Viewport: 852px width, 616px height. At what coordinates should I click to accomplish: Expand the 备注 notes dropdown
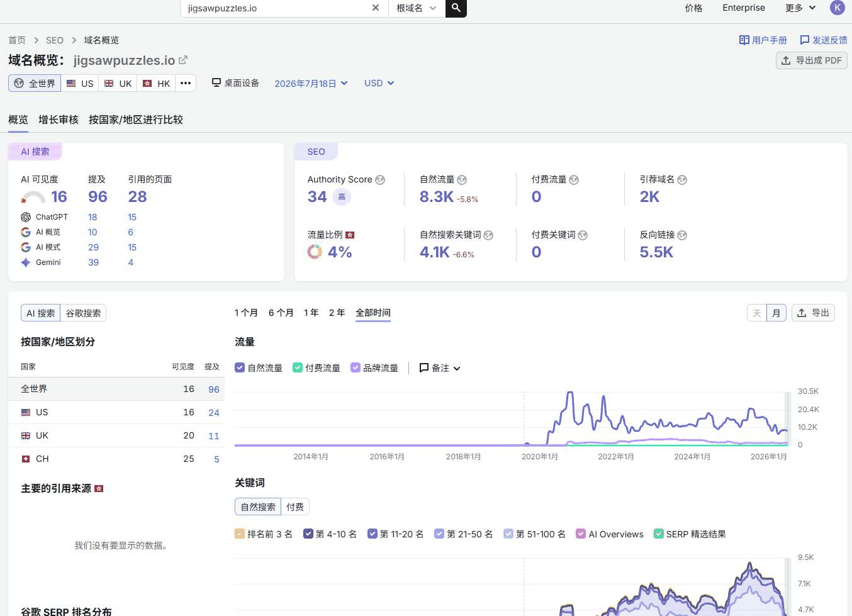point(440,368)
